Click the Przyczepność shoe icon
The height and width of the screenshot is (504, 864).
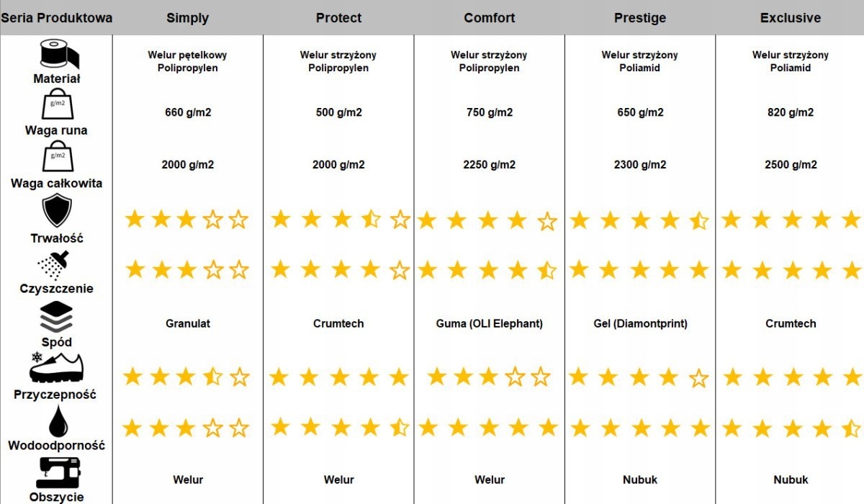(56, 370)
